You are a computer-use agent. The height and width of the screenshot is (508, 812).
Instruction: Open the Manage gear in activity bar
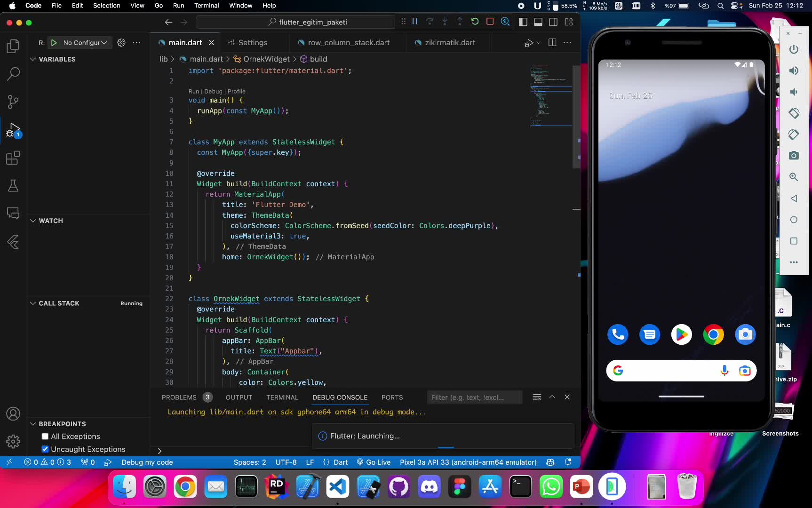coord(13,441)
